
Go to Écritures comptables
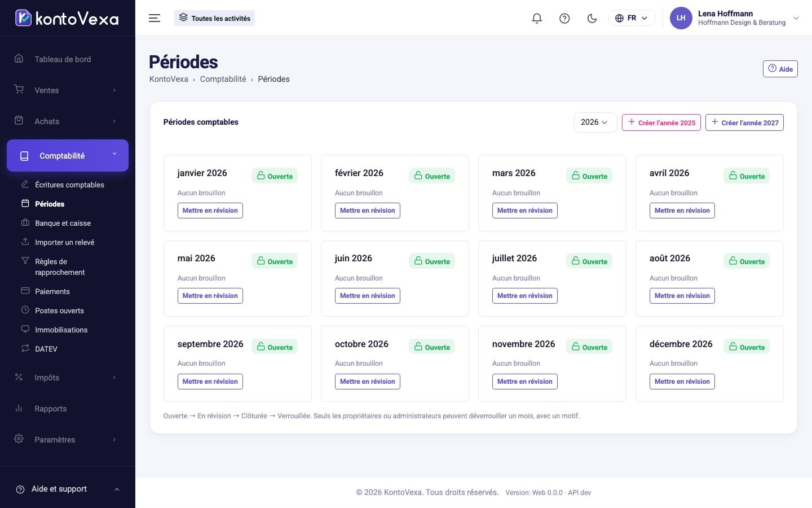[x=69, y=185]
